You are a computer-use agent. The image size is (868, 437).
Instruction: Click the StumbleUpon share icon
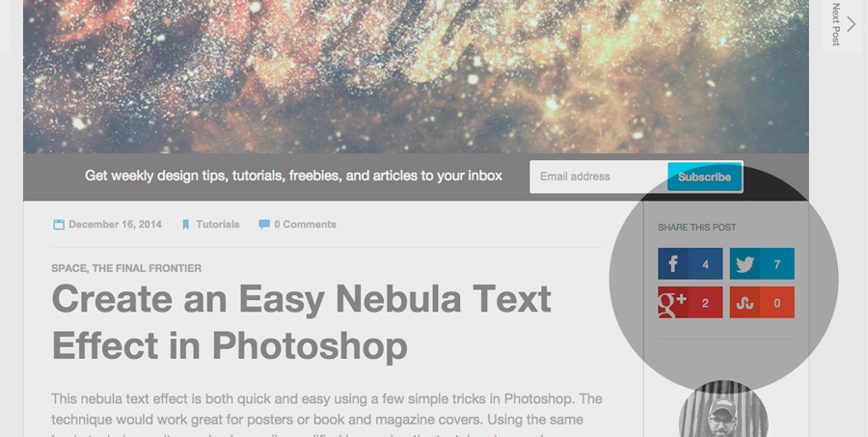pos(745,302)
